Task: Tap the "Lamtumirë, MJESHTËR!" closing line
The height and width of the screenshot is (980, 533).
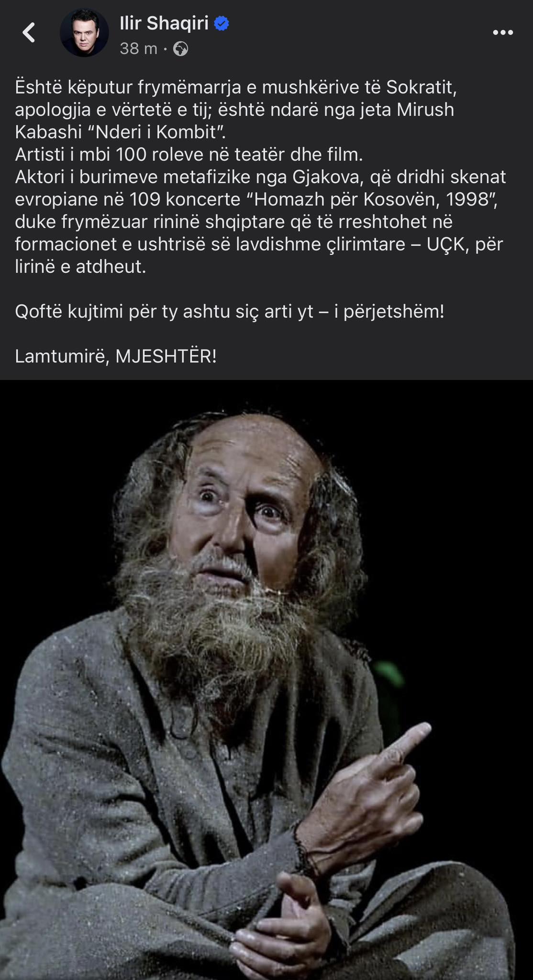Action: tap(116, 356)
